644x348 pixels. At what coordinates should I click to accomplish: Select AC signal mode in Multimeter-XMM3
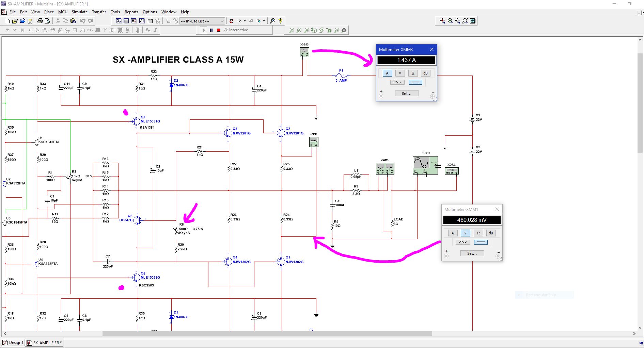(397, 82)
